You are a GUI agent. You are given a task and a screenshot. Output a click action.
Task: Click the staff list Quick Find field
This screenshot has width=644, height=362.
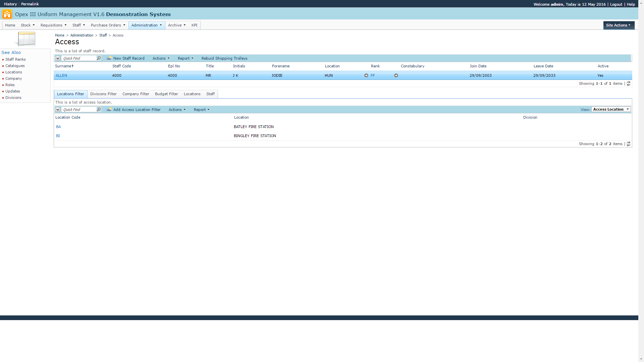click(79, 58)
